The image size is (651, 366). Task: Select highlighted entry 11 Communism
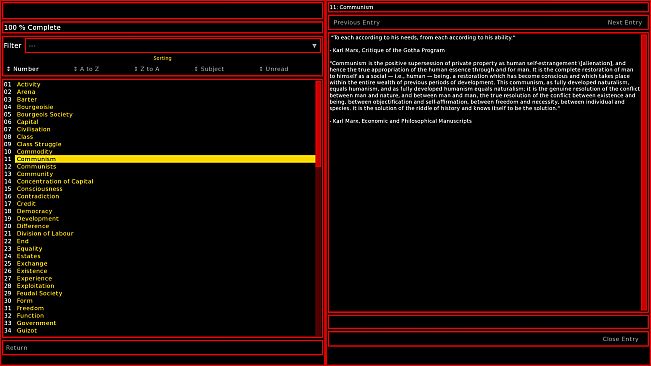(165, 159)
